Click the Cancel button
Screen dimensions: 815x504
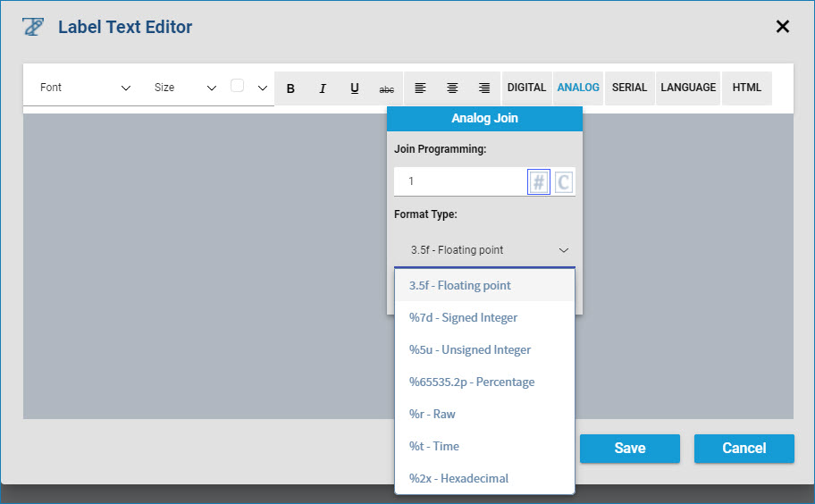coord(744,449)
